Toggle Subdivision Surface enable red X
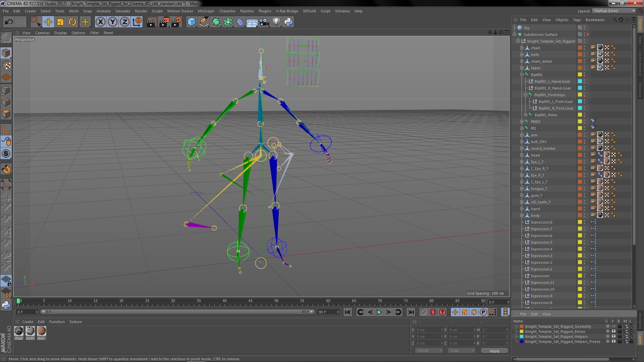 pos(588,35)
